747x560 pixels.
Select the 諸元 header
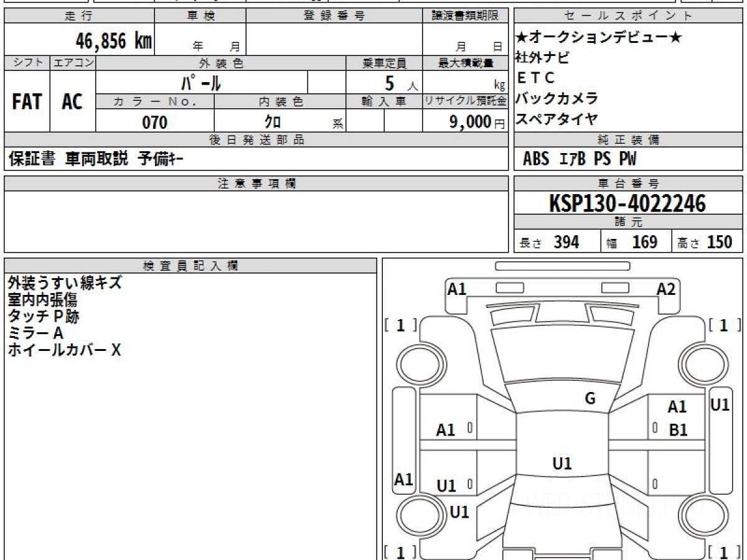tap(628, 222)
